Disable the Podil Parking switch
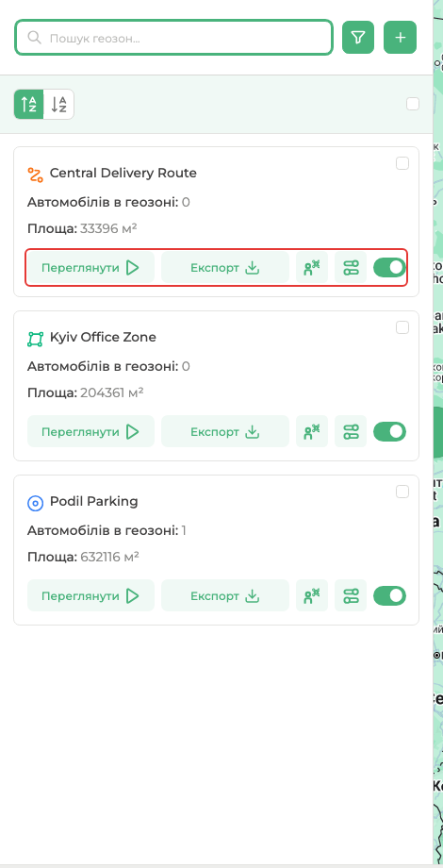This screenshot has height=868, width=443. point(389,595)
